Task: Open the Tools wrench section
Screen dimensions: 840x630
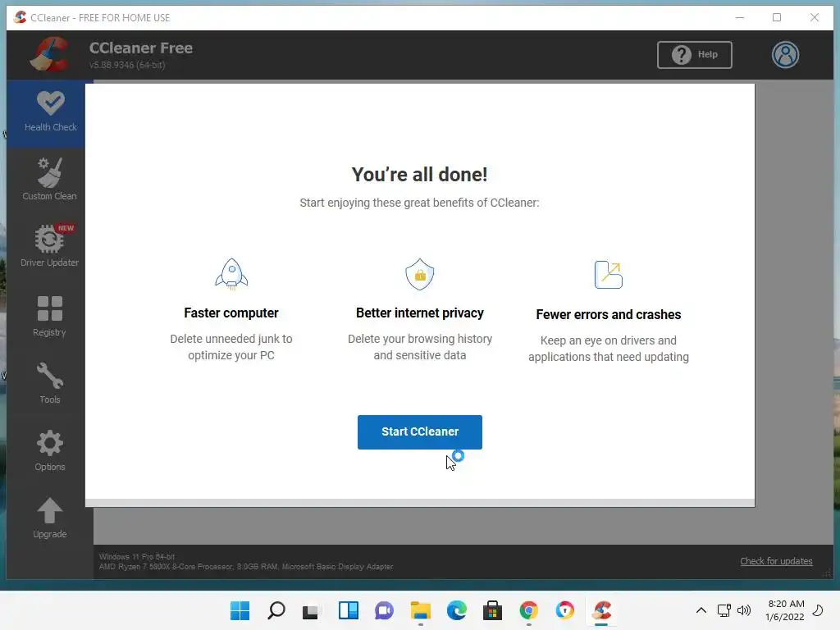Action: (49, 383)
